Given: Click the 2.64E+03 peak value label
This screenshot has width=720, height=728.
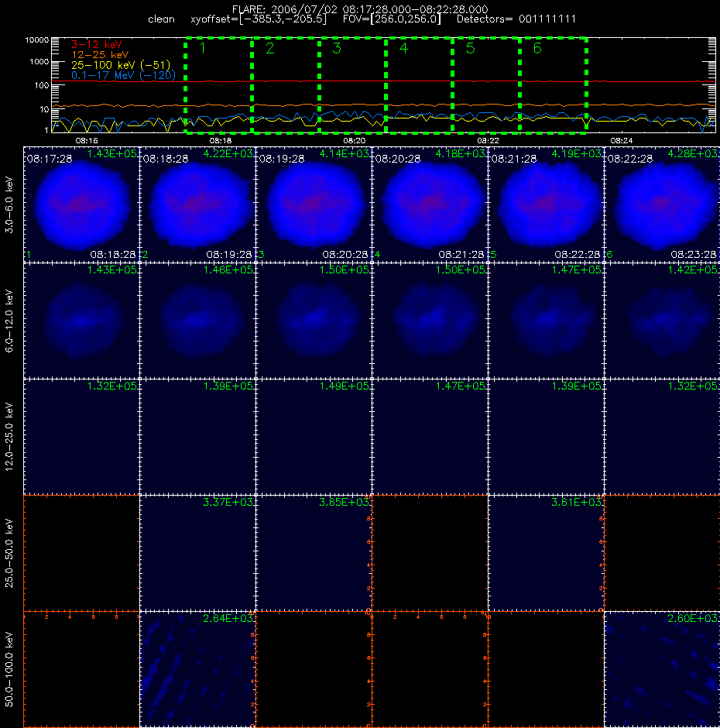Looking at the screenshot, I should coord(228,618).
